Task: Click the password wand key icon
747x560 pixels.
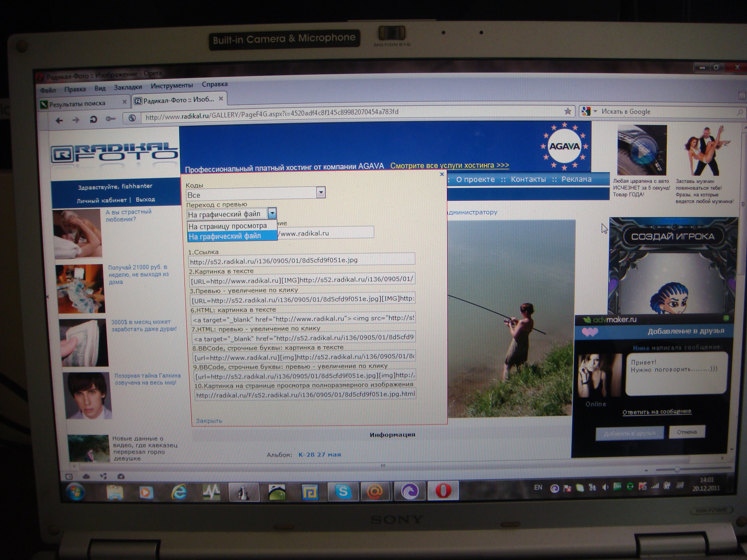Action: coord(111,119)
